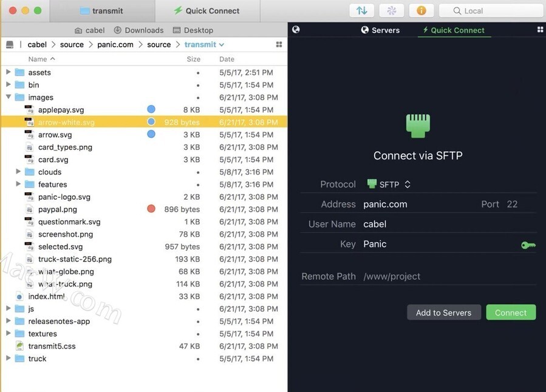Screen dimensions: 546x392
Task: Expand the assets folder
Action: [x=9, y=72]
